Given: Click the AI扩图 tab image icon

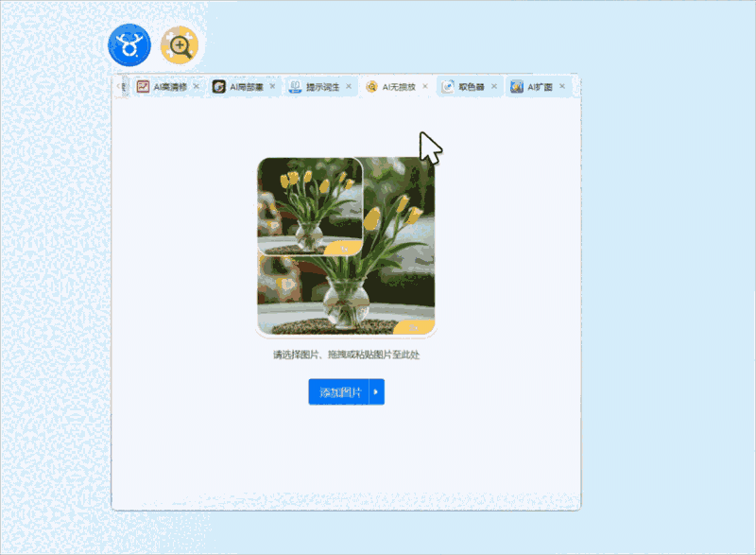Looking at the screenshot, I should [x=517, y=87].
